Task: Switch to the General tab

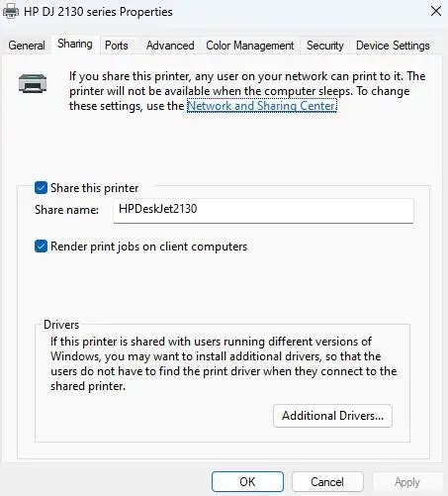Action: coord(27,46)
